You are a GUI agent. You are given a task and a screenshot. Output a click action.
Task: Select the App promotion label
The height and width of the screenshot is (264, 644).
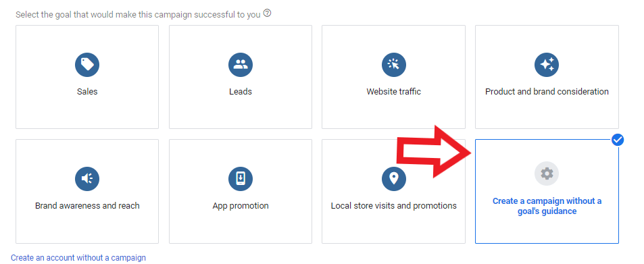point(241,206)
